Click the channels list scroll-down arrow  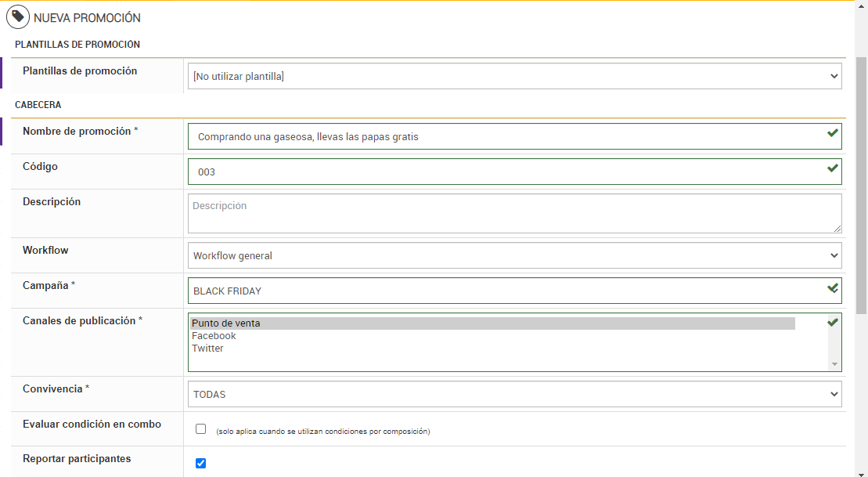(x=835, y=364)
